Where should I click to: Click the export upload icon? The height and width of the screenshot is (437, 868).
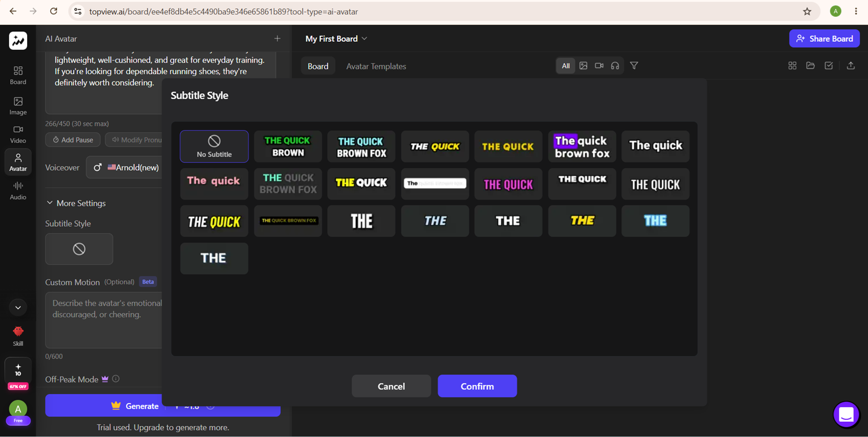[850, 66]
